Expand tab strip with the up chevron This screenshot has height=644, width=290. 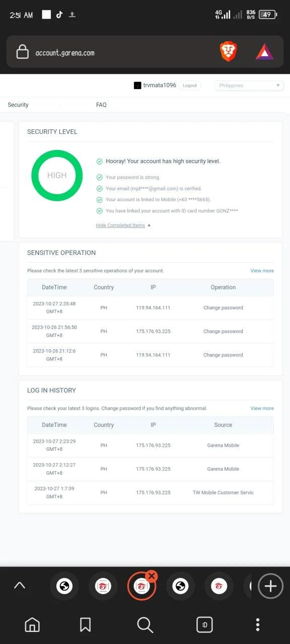[19, 586]
